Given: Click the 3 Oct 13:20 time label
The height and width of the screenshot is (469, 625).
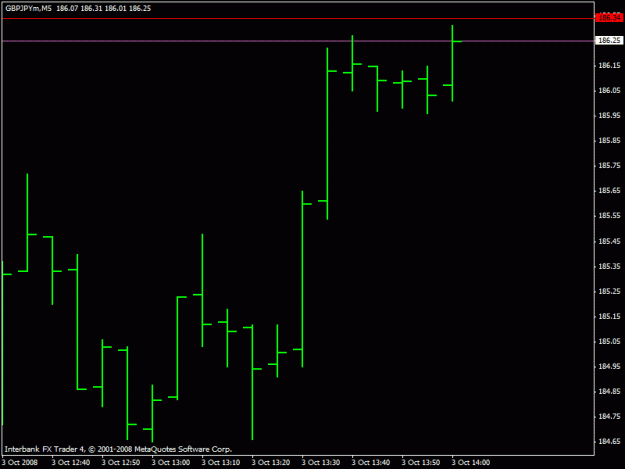Looking at the screenshot, I should click(271, 463).
